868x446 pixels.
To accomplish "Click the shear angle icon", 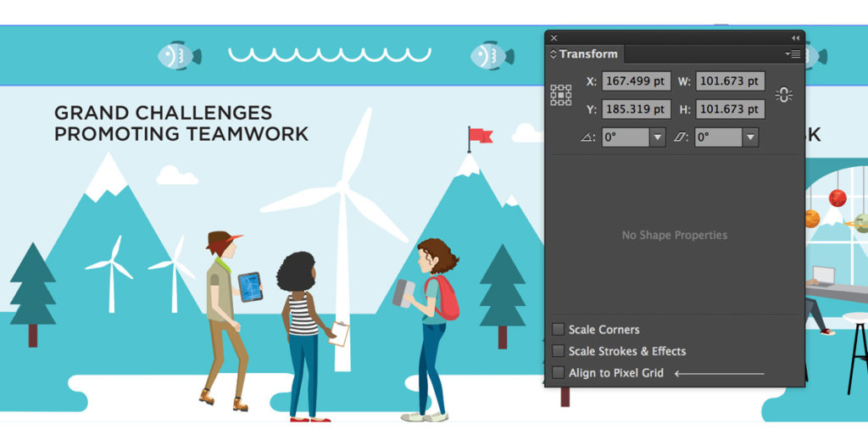I will point(681,137).
